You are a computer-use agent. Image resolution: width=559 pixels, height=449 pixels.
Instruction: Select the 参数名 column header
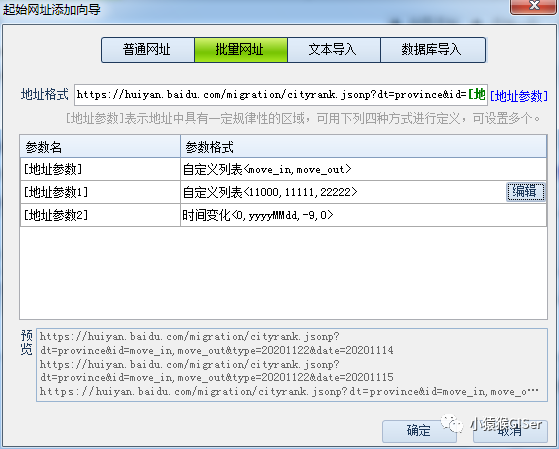100,147
